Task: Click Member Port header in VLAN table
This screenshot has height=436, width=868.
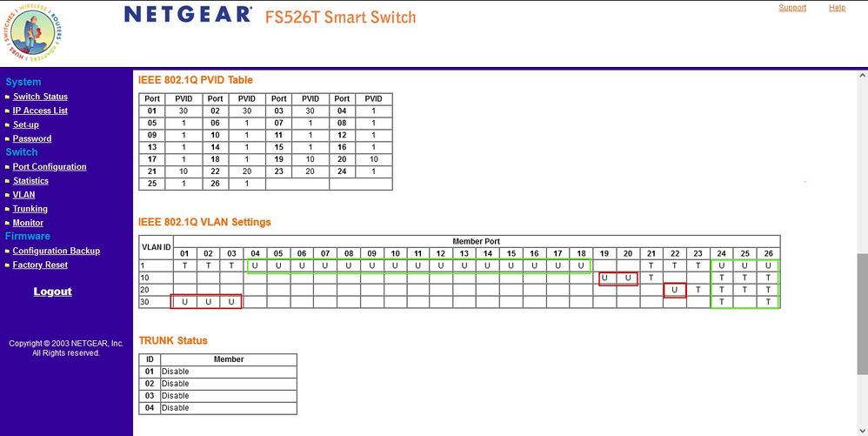Action: (x=476, y=242)
